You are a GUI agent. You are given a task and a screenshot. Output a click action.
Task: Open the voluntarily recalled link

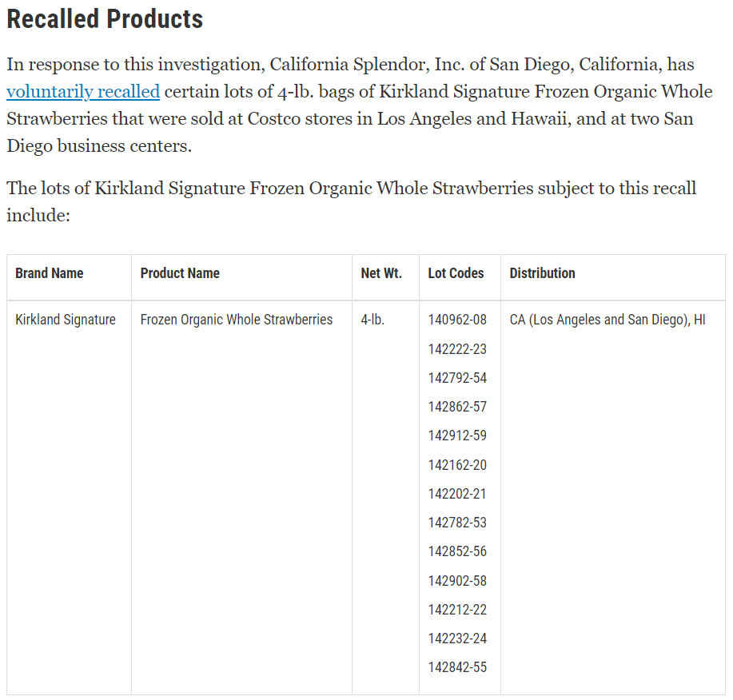[x=83, y=92]
